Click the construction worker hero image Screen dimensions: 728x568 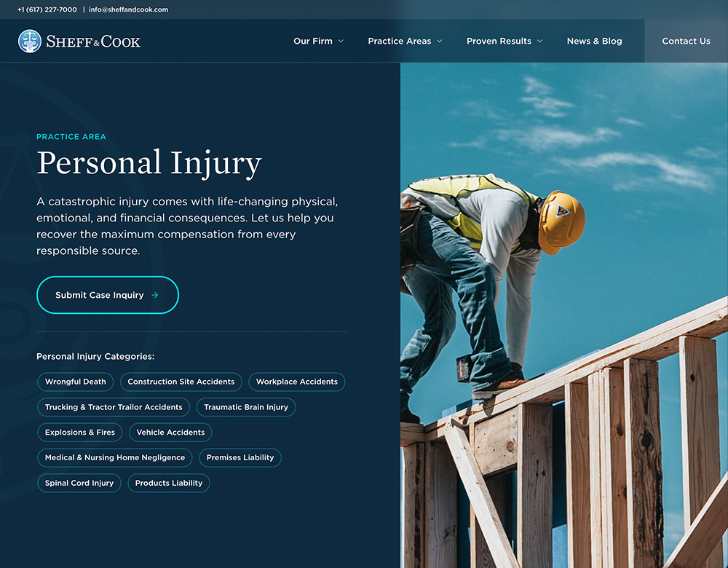pos(564,313)
